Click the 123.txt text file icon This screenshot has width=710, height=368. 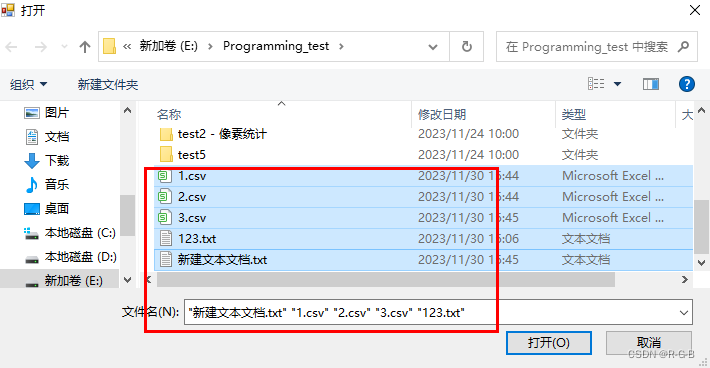click(166, 239)
